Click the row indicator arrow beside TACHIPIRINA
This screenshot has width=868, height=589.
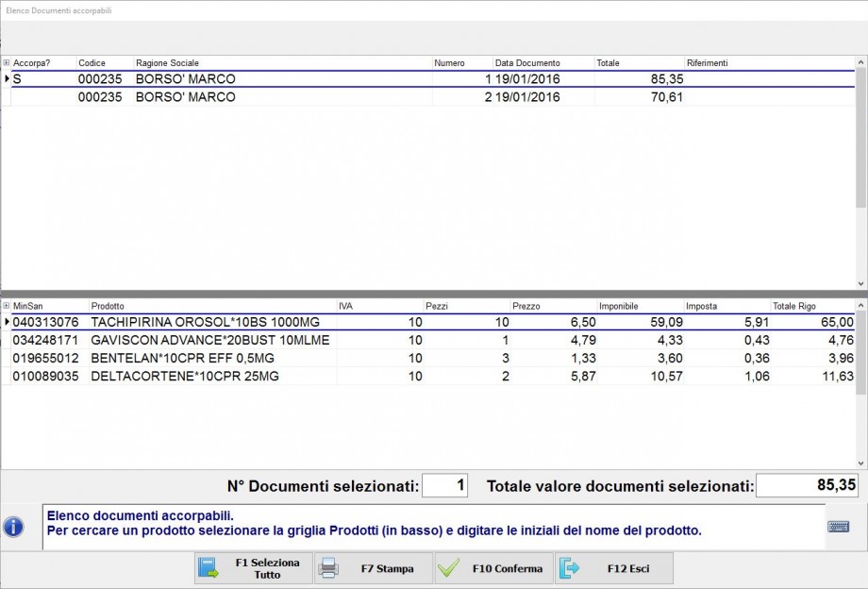pos(8,321)
